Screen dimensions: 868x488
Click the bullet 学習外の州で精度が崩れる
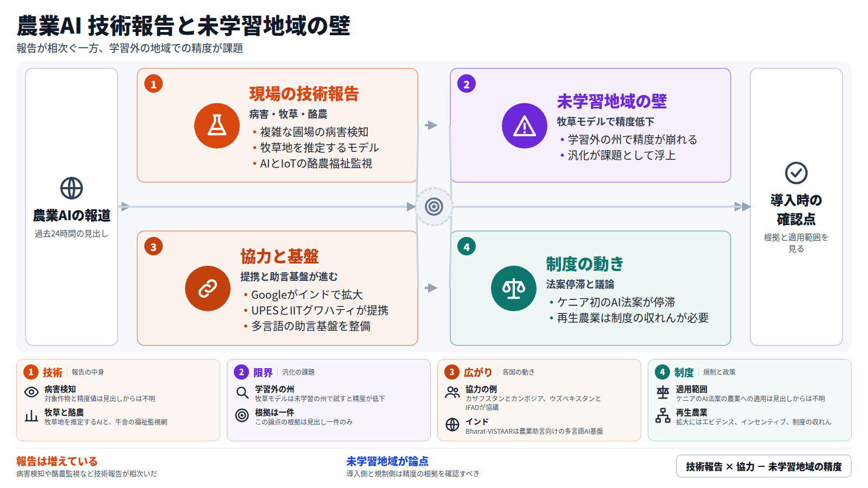[632, 139]
